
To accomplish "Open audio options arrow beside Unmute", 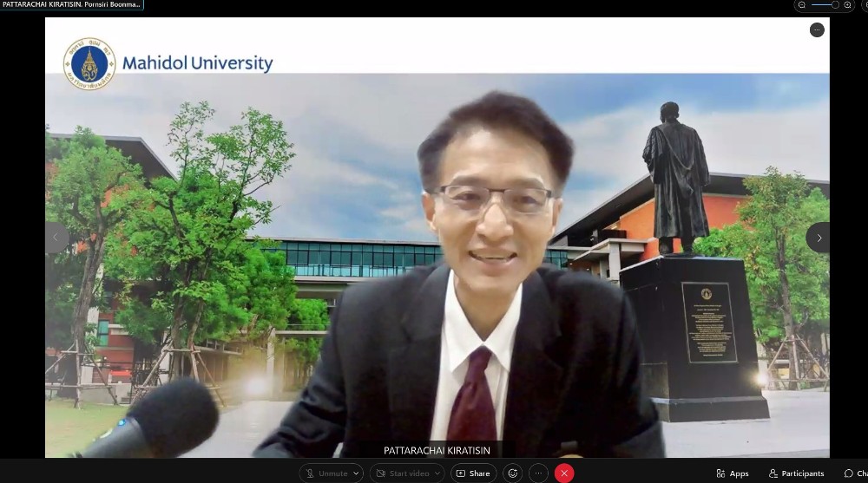I will pyautogui.click(x=357, y=473).
